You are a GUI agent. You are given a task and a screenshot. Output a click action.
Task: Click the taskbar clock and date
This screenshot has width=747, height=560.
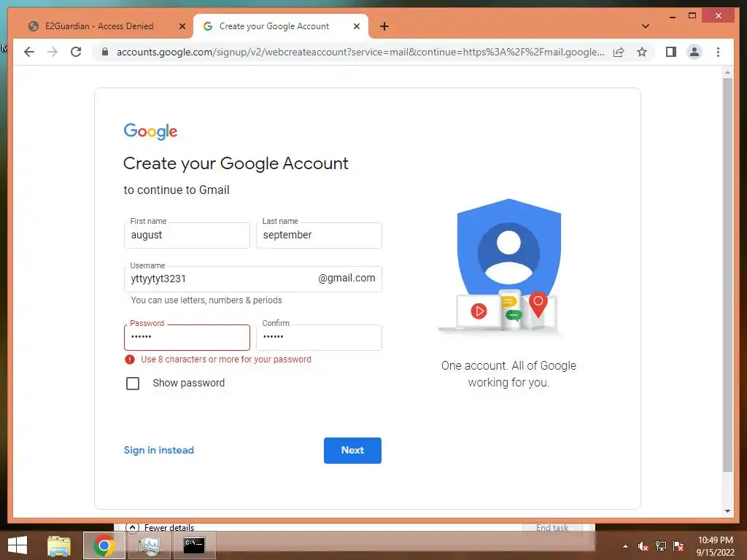pyautogui.click(x=715, y=546)
